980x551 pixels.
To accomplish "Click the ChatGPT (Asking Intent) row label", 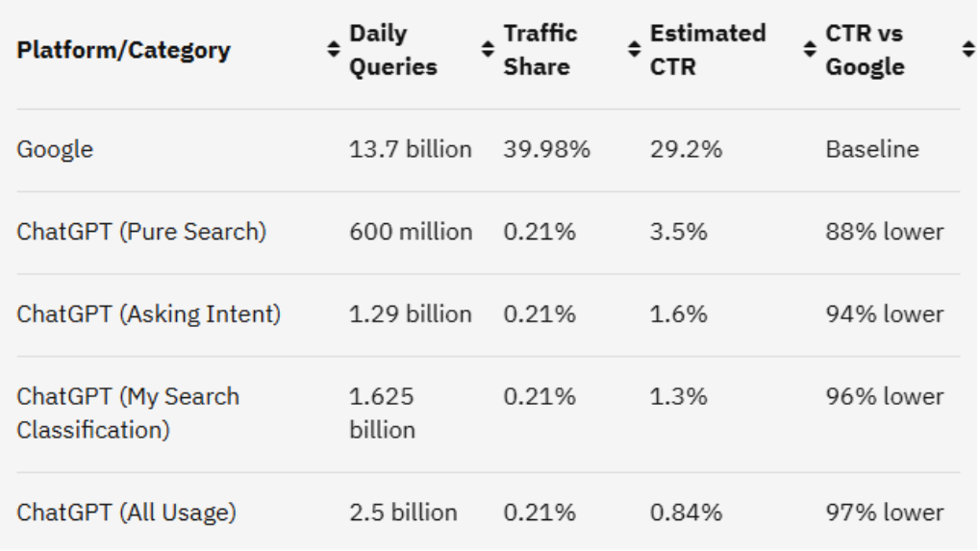I will (x=149, y=314).
